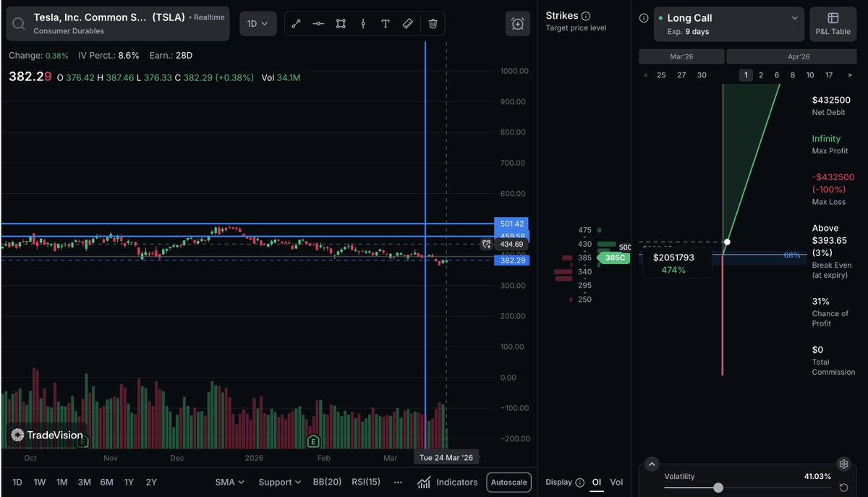The width and height of the screenshot is (868, 497).
Task: Open the 1D interval dropdown
Action: coord(258,24)
